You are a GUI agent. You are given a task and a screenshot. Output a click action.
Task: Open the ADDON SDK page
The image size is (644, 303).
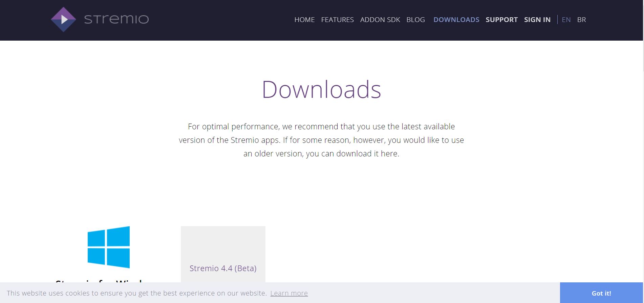[x=380, y=20]
